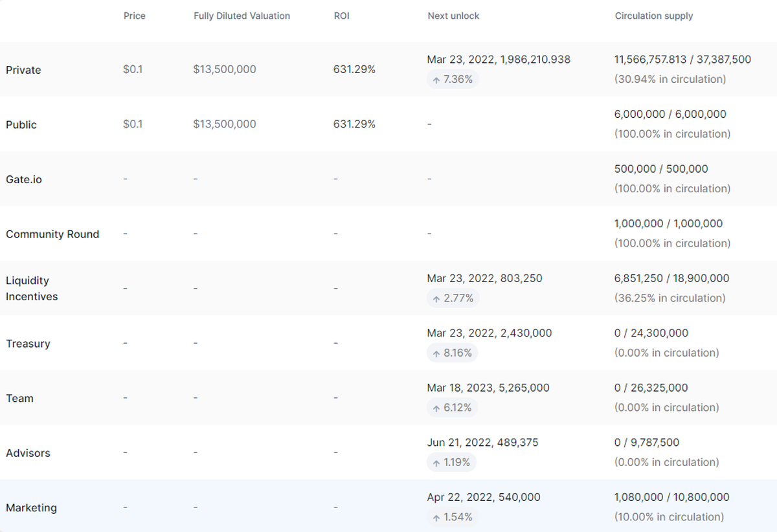Select the Public round row label
This screenshot has height=532, width=777.
click(21, 124)
